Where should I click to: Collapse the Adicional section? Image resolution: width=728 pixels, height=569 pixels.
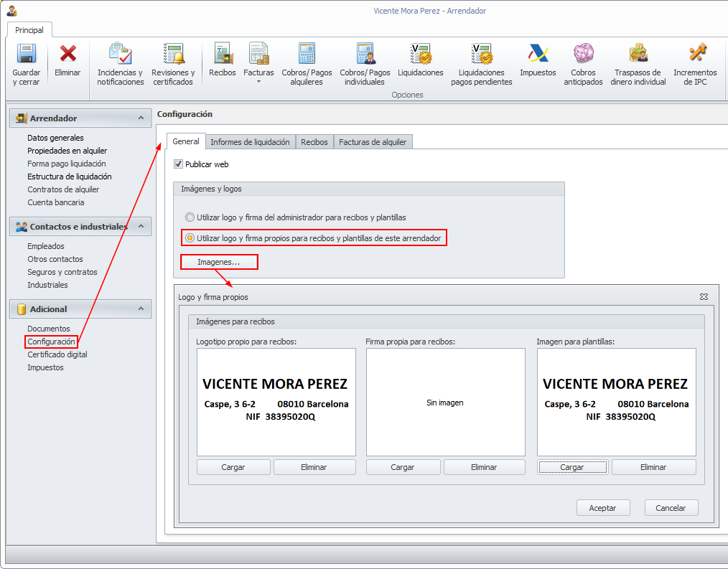tap(141, 309)
